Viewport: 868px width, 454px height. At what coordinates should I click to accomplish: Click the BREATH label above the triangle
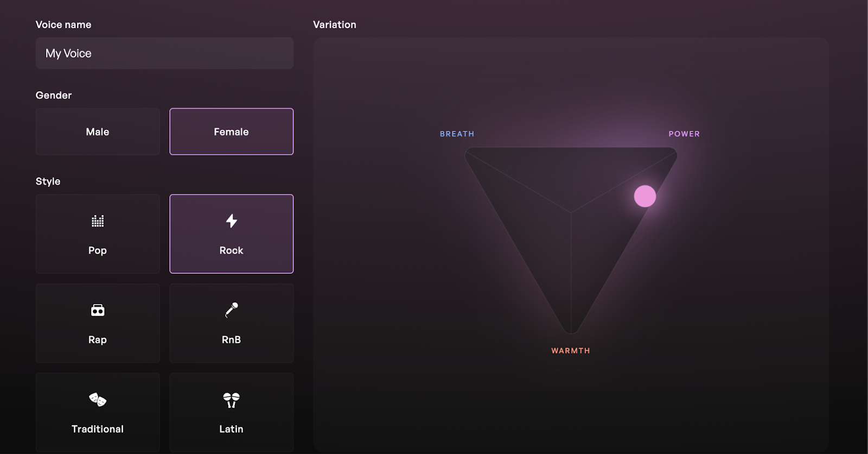[x=457, y=134]
